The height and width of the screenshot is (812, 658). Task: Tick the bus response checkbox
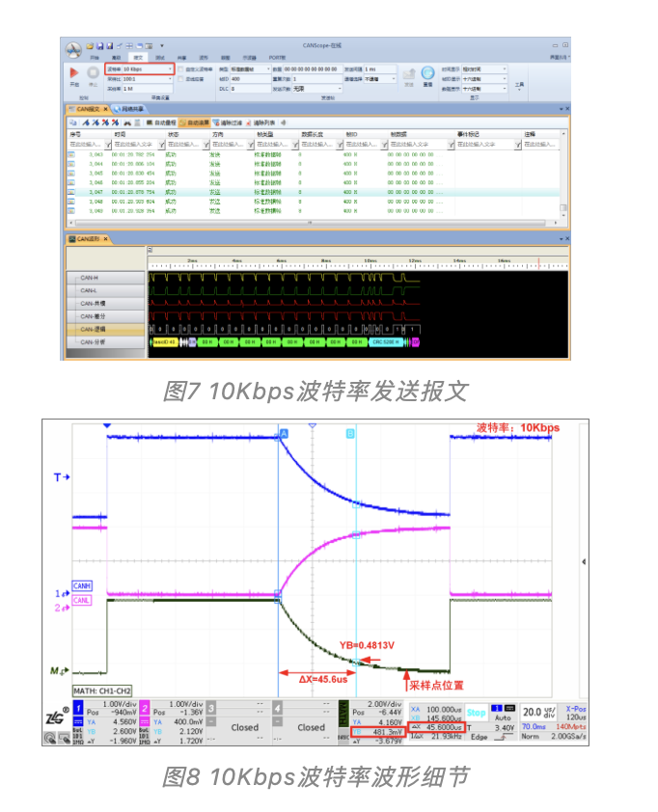[x=180, y=79]
